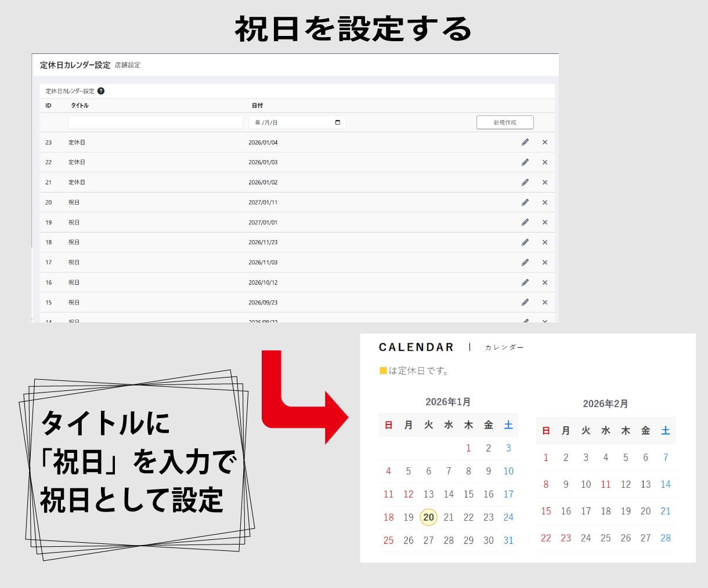The height and width of the screenshot is (588, 708).
Task: Open the help icon beside 定休日カレンダー設定
Action: [101, 91]
